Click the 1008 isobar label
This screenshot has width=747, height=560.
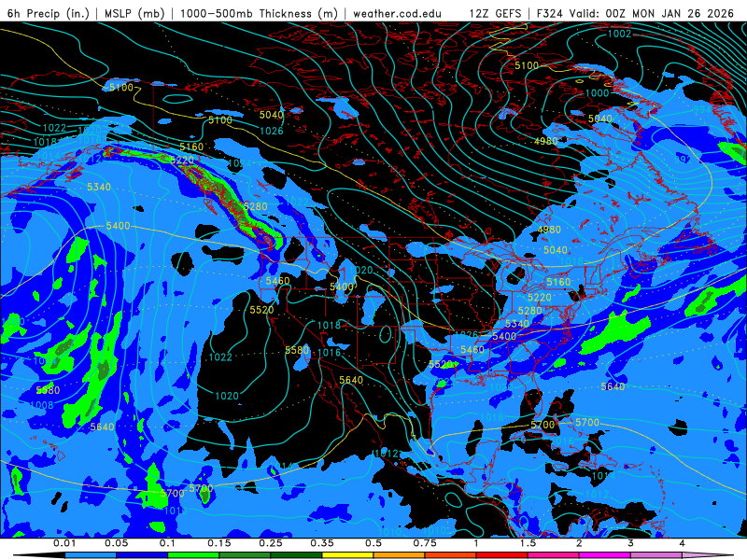[x=42, y=405]
